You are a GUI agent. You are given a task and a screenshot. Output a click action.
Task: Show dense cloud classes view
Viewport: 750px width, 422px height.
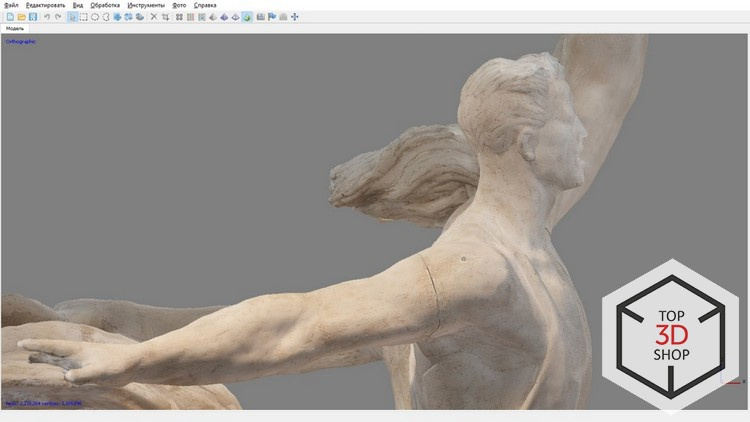tap(202, 17)
